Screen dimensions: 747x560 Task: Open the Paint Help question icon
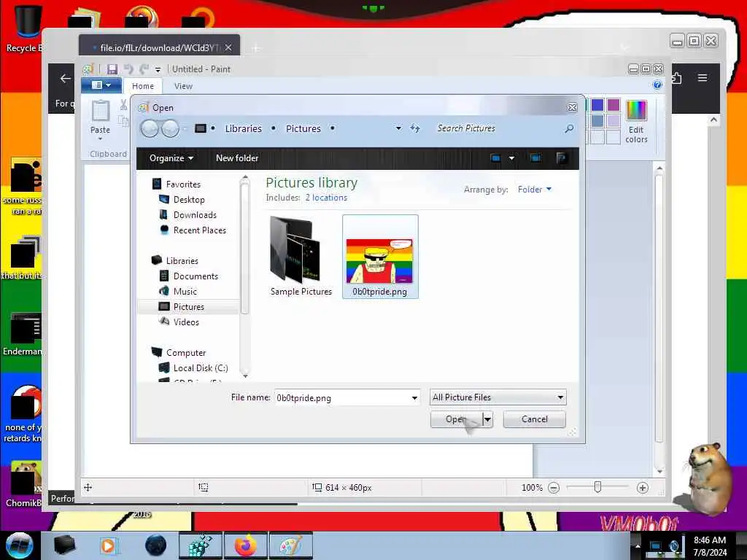coord(657,85)
